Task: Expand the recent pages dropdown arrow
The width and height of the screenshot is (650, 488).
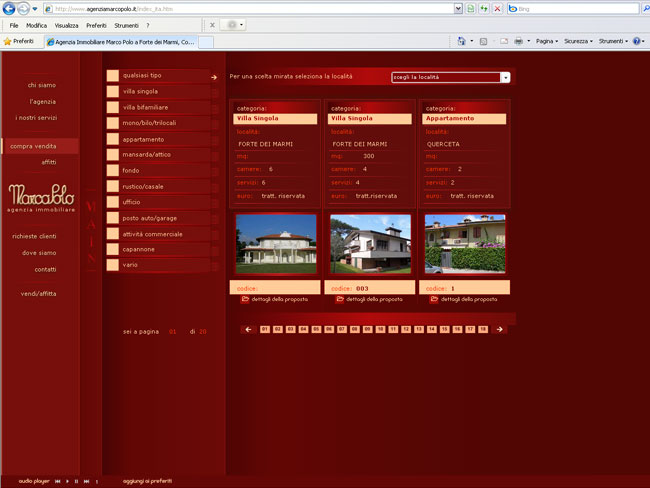Action: click(35, 8)
